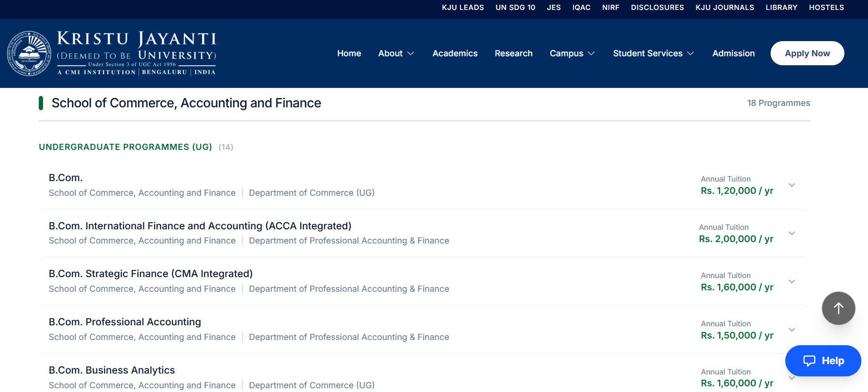
Task: Open the JES link
Action: 554,8
